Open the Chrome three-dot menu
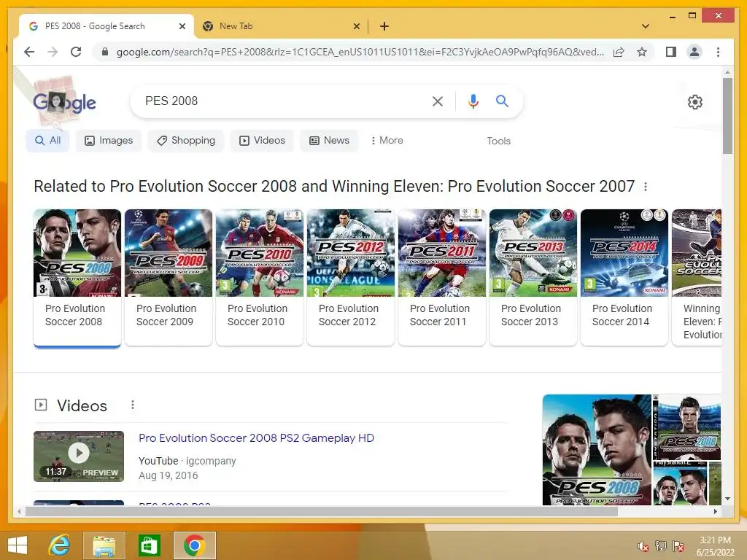Image resolution: width=747 pixels, height=560 pixels. [x=718, y=52]
